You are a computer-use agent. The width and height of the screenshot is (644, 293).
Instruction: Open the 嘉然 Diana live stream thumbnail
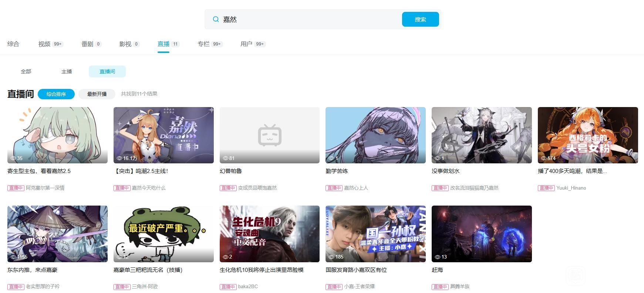coord(163,135)
